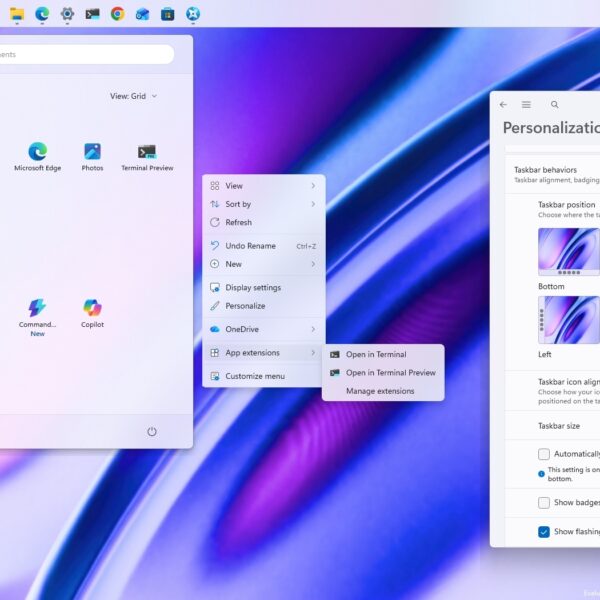The image size is (600, 600).
Task: Expand the Sort by submenu
Action: 264,204
